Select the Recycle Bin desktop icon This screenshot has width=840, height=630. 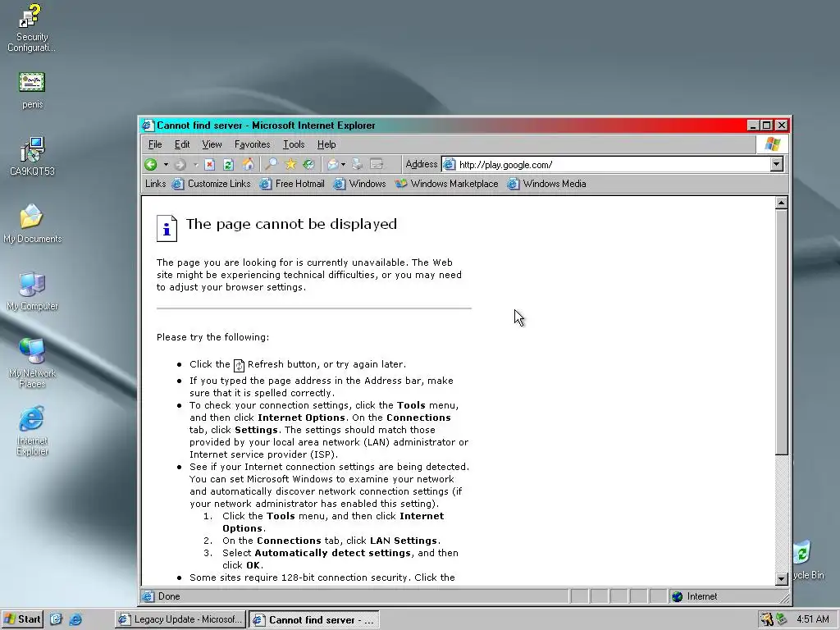(809, 559)
